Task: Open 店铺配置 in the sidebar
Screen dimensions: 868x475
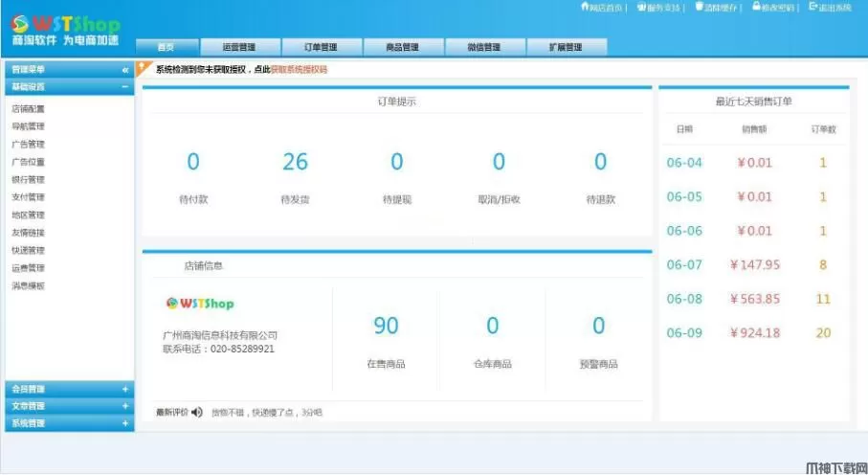Action: [x=29, y=109]
